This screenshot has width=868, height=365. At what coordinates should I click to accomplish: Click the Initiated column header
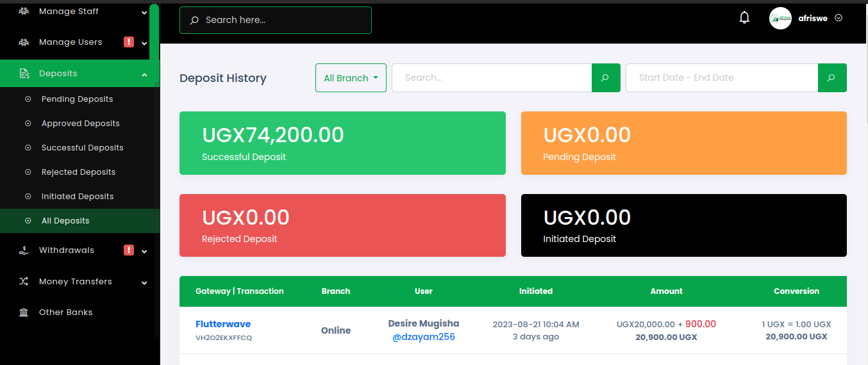point(536,291)
